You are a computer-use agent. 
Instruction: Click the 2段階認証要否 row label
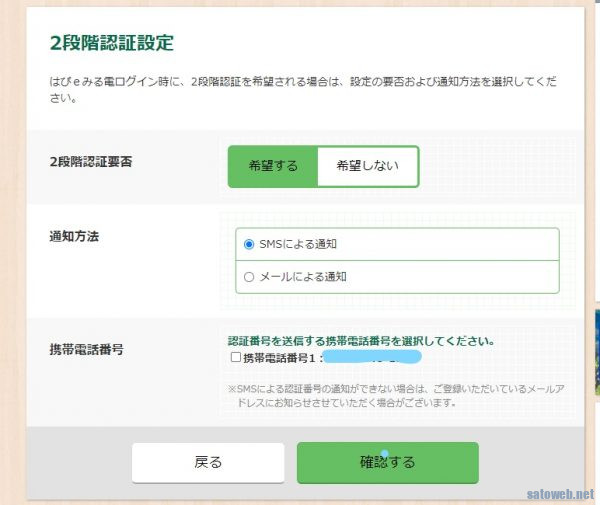point(91,162)
